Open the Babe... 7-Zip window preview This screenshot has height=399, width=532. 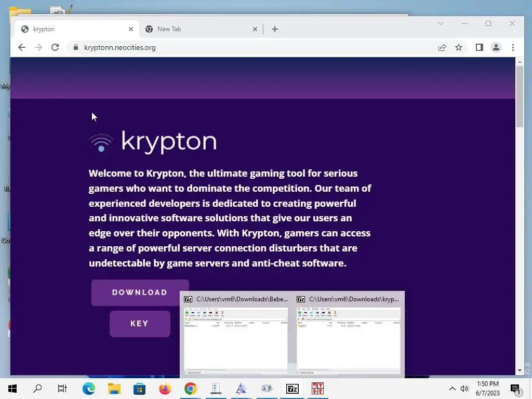point(236,334)
